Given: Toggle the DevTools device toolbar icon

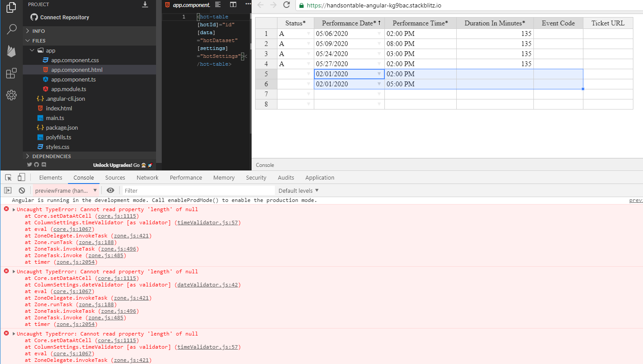Looking at the screenshot, I should (x=21, y=177).
